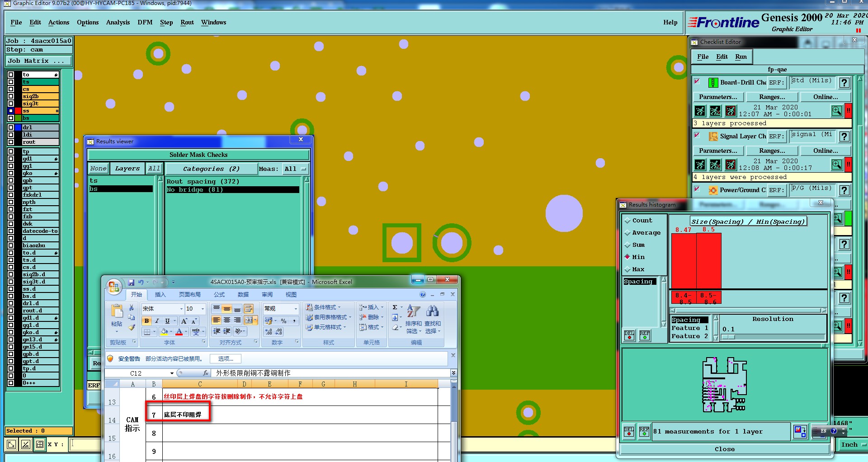This screenshot has width=868, height=462.
Task: Click the help question mark for Board-Drill Check
Action: pyautogui.click(x=844, y=83)
